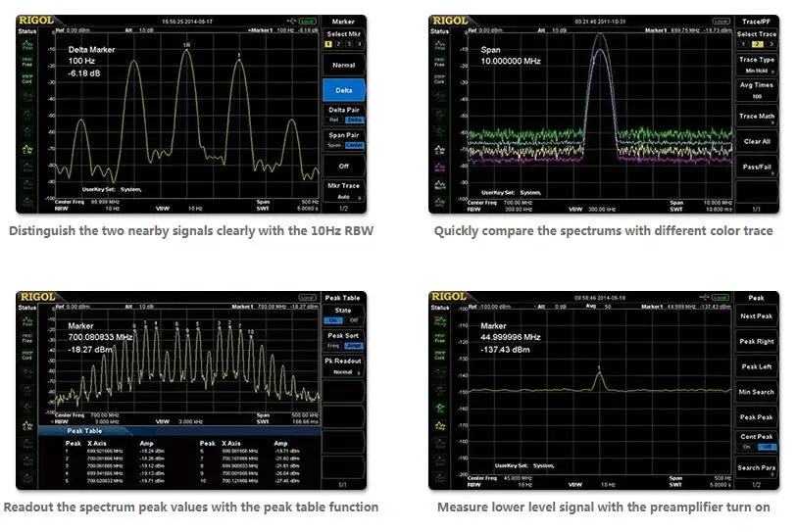Screen dimensions: 797x532
Task: Click SWP Cont status icon in Delta Marker screen
Action: tap(27, 78)
